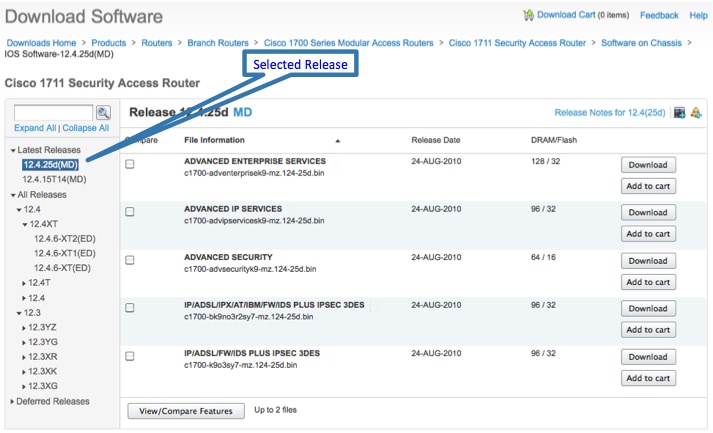Expand the 12.3XG tree node
The width and height of the screenshot is (713, 433).
[x=24, y=387]
